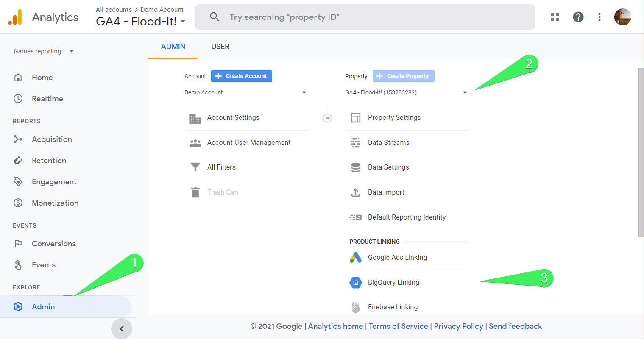This screenshot has width=644, height=339.
Task: Click the Events touch icon
Action: (18, 265)
